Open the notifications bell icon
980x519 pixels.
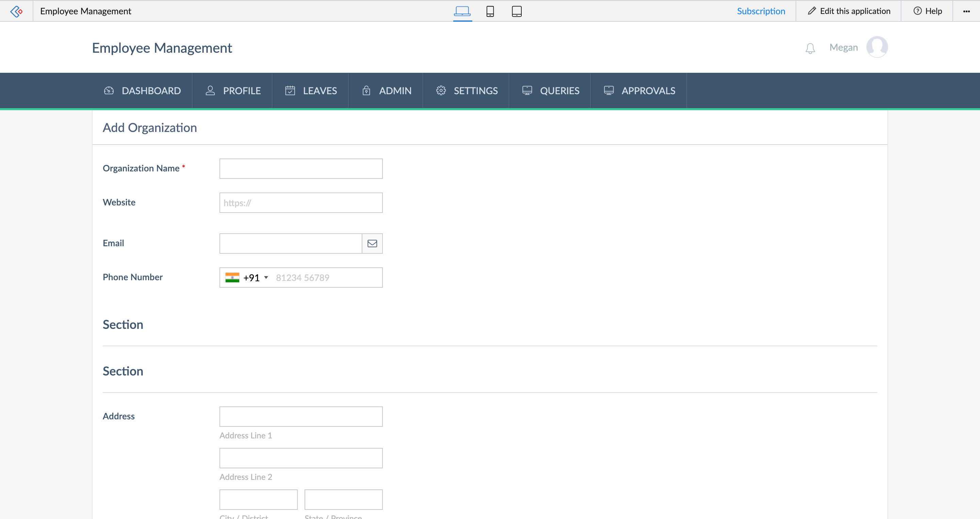coord(810,48)
